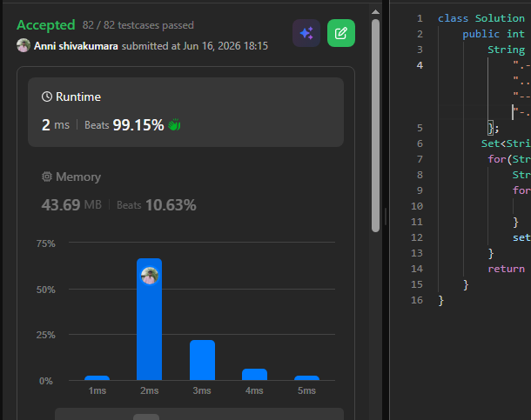Click the Memory chip icon

(47, 177)
